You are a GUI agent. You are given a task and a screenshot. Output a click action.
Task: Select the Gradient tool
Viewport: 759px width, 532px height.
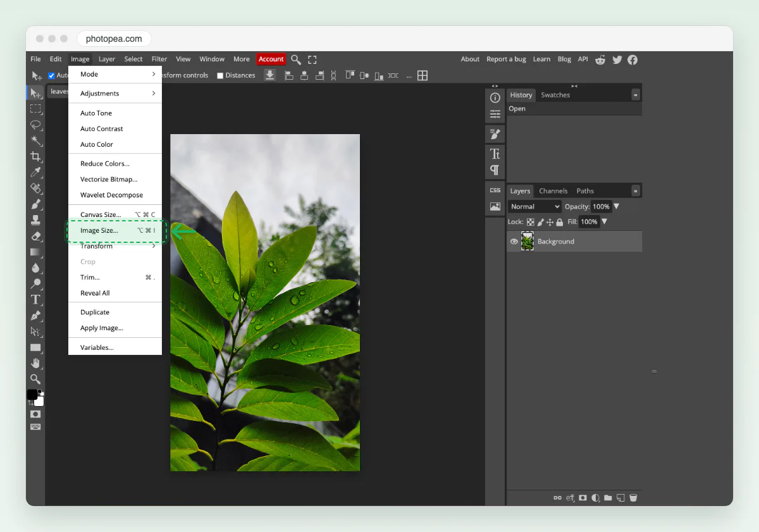pos(36,252)
